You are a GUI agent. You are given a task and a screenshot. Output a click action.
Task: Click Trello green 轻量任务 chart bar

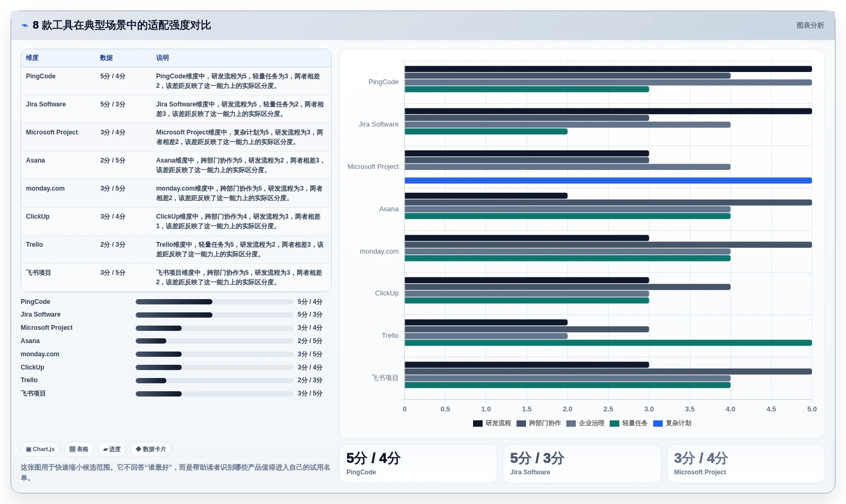tap(608, 343)
